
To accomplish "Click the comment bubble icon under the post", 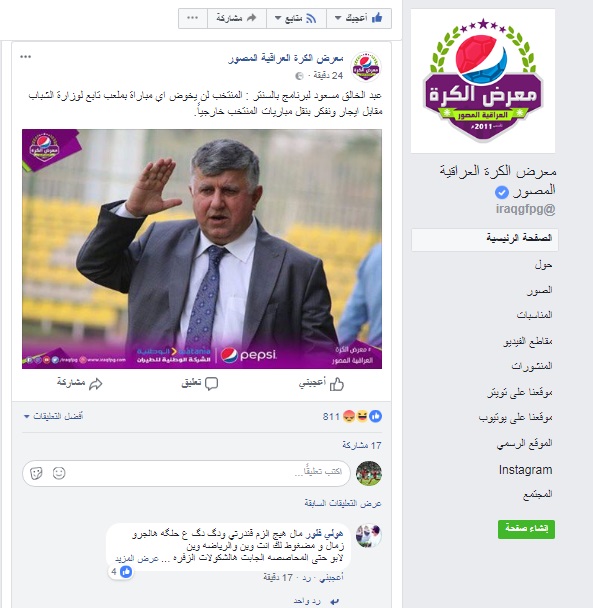I will 211,384.
